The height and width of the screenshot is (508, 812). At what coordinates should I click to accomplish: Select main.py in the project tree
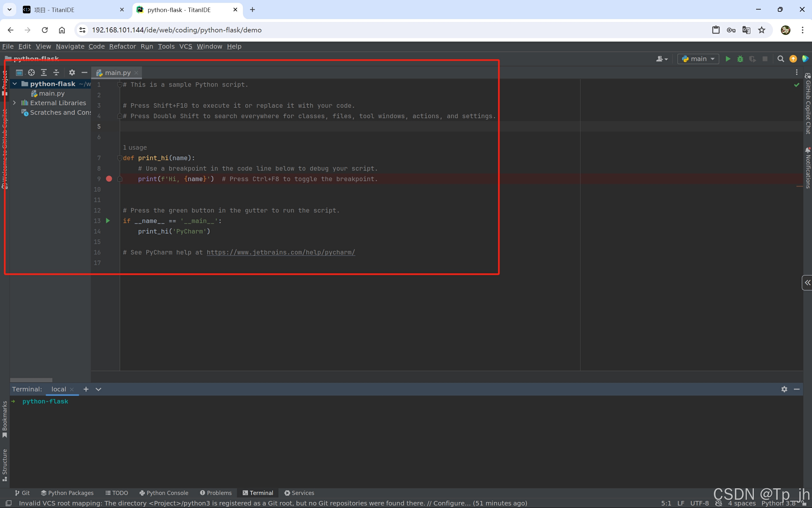click(x=48, y=93)
